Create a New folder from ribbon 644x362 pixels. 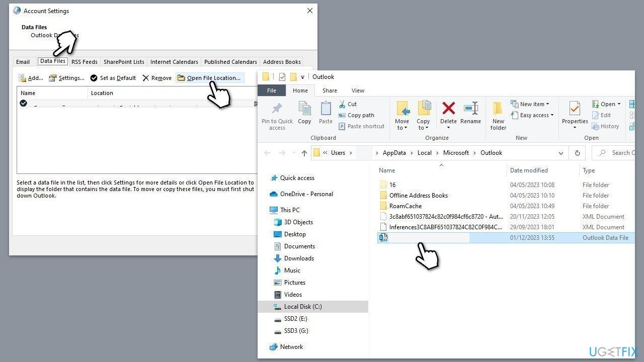click(x=498, y=116)
